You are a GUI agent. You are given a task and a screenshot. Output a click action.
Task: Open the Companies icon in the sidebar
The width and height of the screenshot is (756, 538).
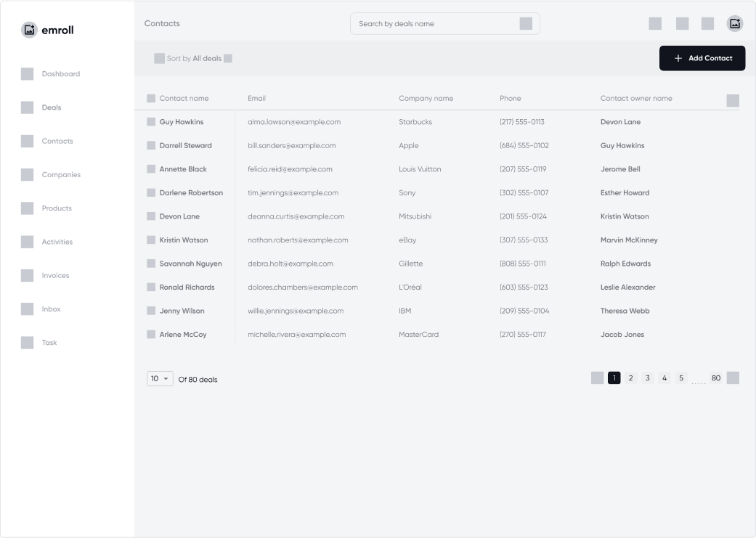(x=28, y=174)
